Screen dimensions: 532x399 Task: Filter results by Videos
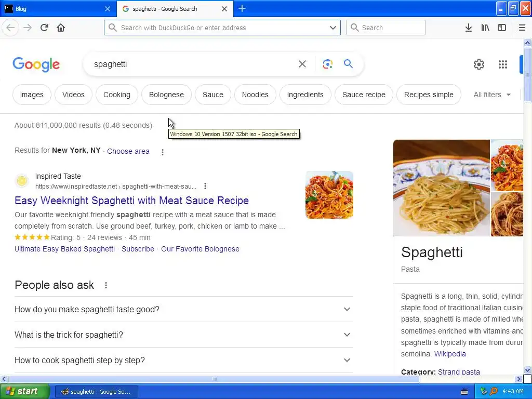click(73, 95)
